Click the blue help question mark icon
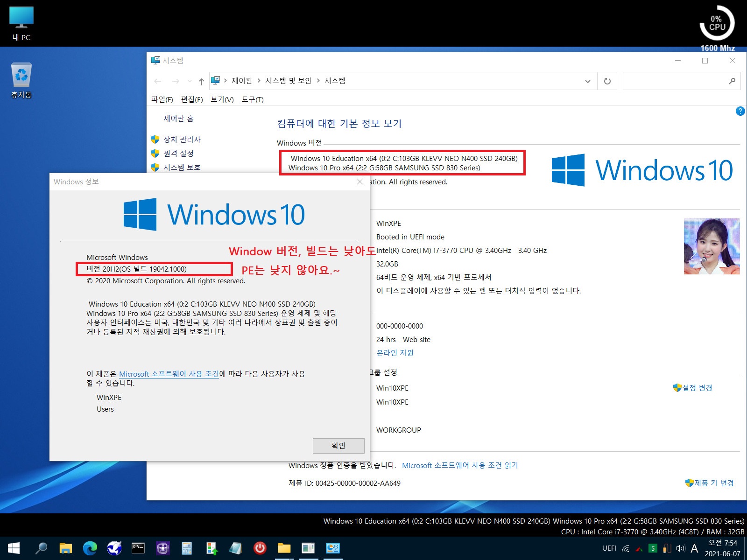747x560 pixels. click(740, 111)
